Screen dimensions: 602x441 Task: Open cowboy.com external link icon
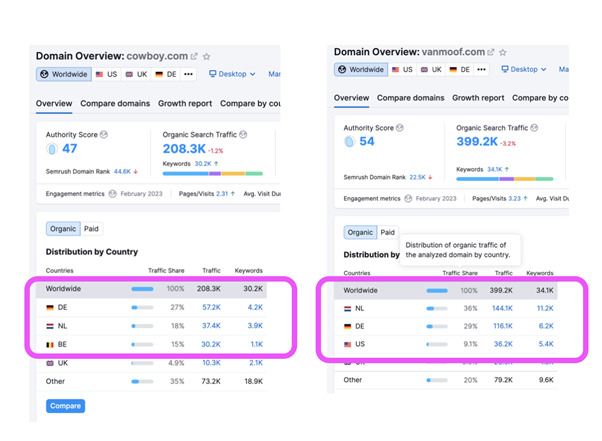pos(194,57)
